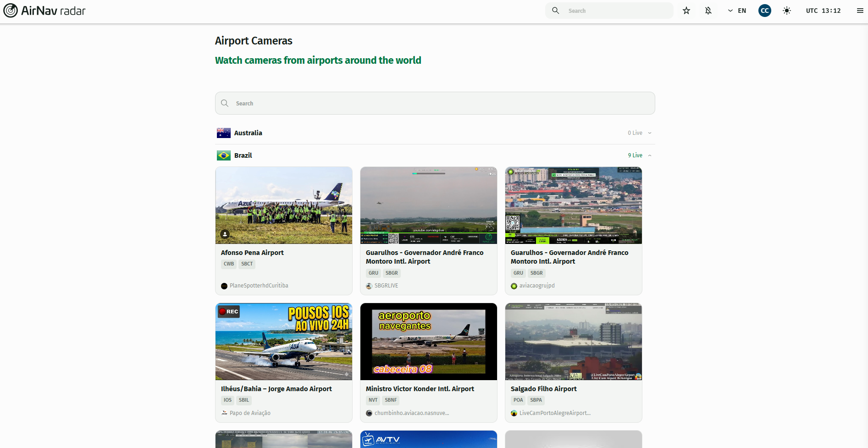Image resolution: width=868 pixels, height=448 pixels.
Task: Click the magnifier icon in header search
Action: (x=555, y=11)
